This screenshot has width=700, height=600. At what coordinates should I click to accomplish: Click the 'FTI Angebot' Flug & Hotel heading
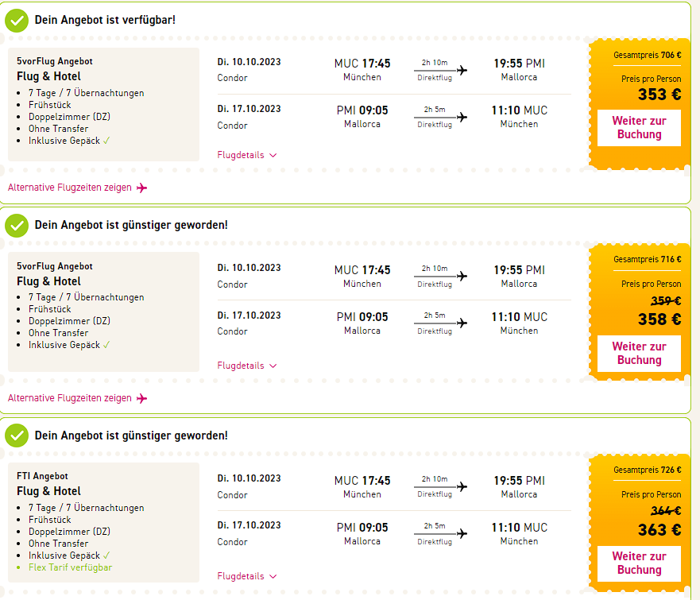click(48, 491)
